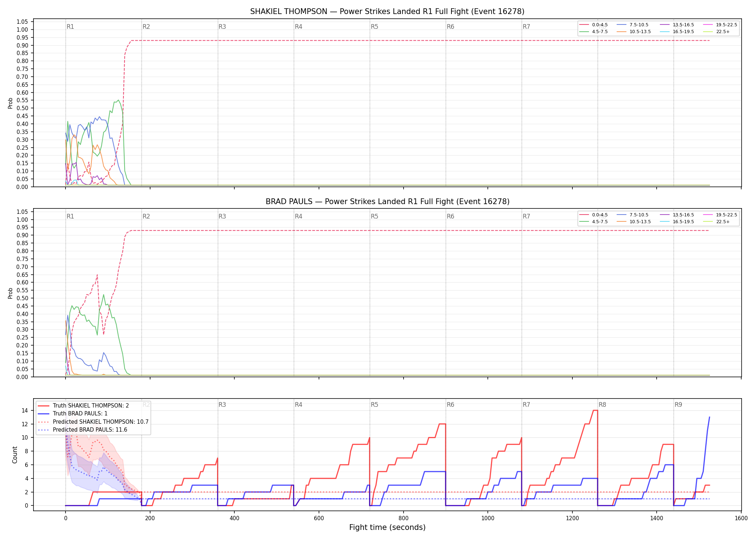
Task: Click the 'Prob' y-axis label of Brad Pauls chart
Action: point(10,293)
